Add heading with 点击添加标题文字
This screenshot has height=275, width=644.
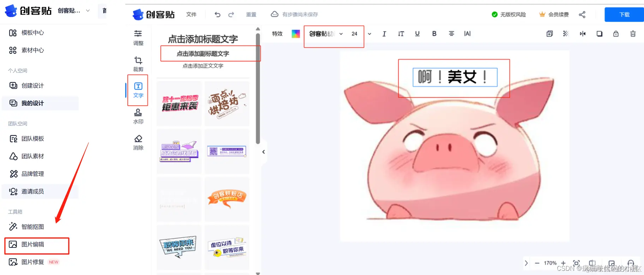[203, 39]
